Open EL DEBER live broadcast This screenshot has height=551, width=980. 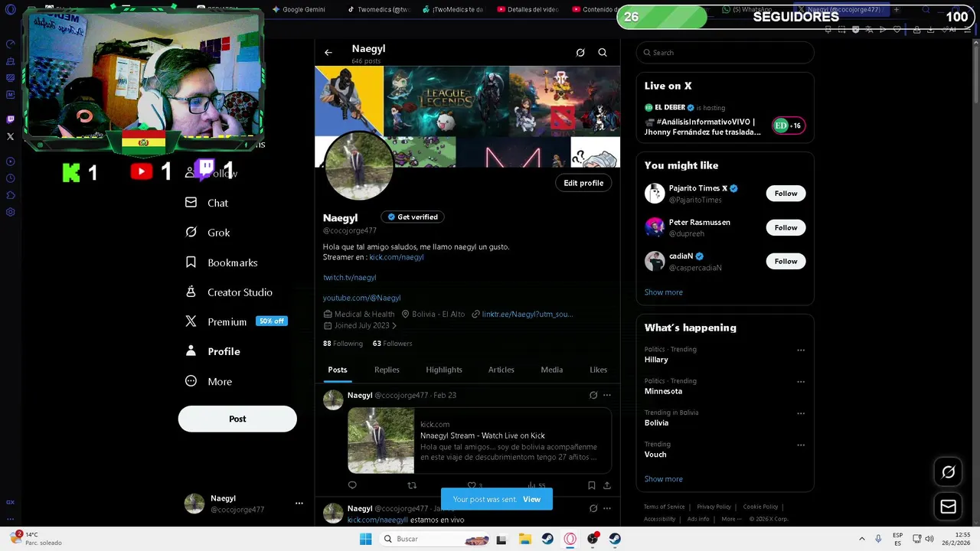coord(724,120)
